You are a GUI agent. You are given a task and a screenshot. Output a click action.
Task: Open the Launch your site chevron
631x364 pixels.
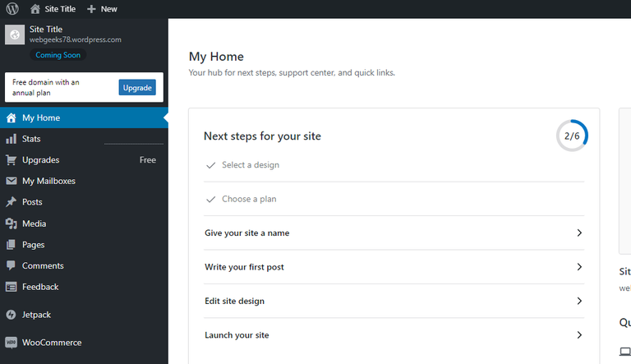coord(579,335)
